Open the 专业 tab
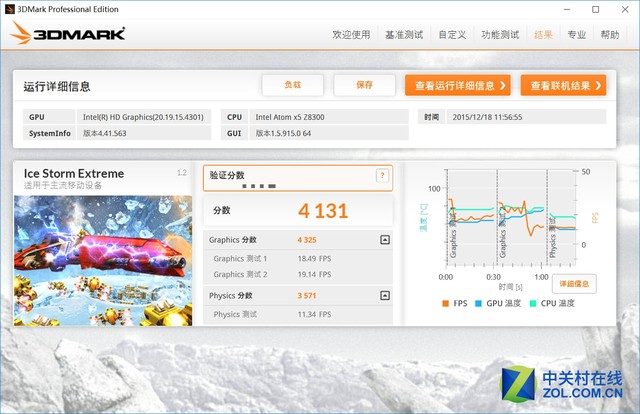This screenshot has height=414, width=640. [x=577, y=35]
